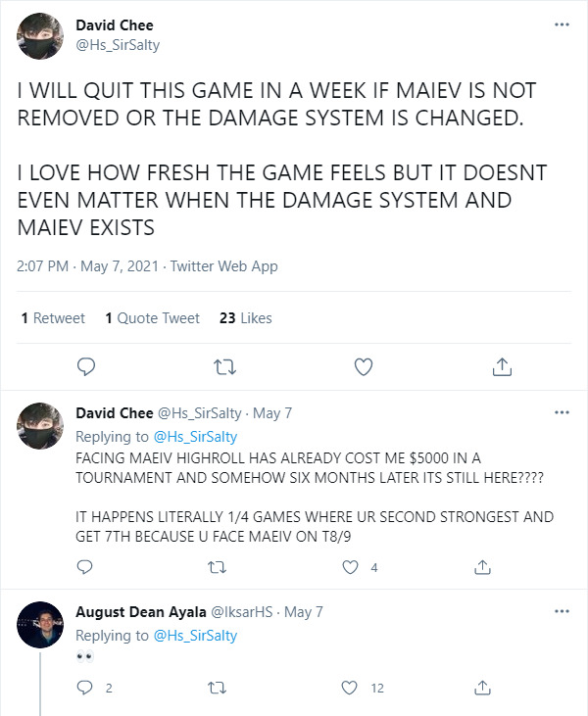Expand more options on second tweet
The image size is (588, 716).
pyautogui.click(x=561, y=412)
